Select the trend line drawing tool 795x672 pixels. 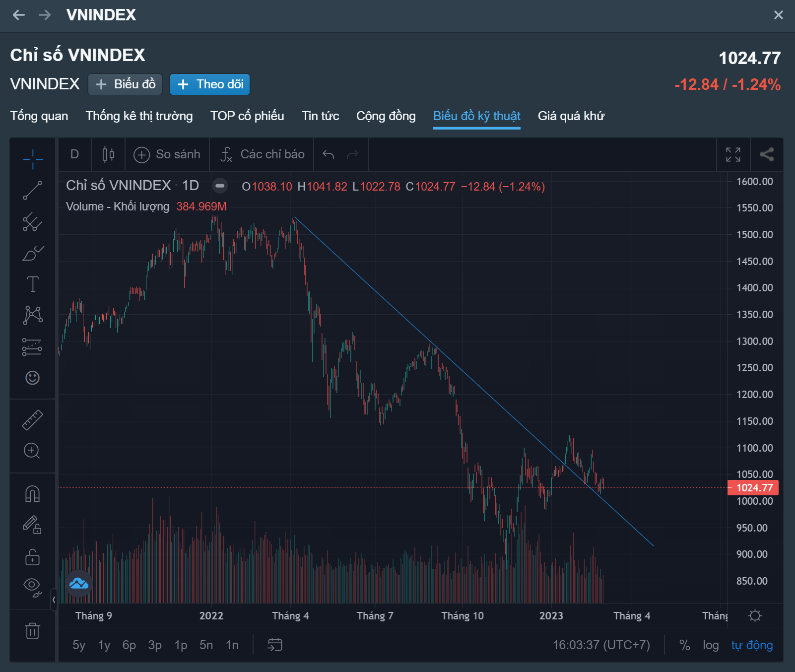[x=33, y=191]
